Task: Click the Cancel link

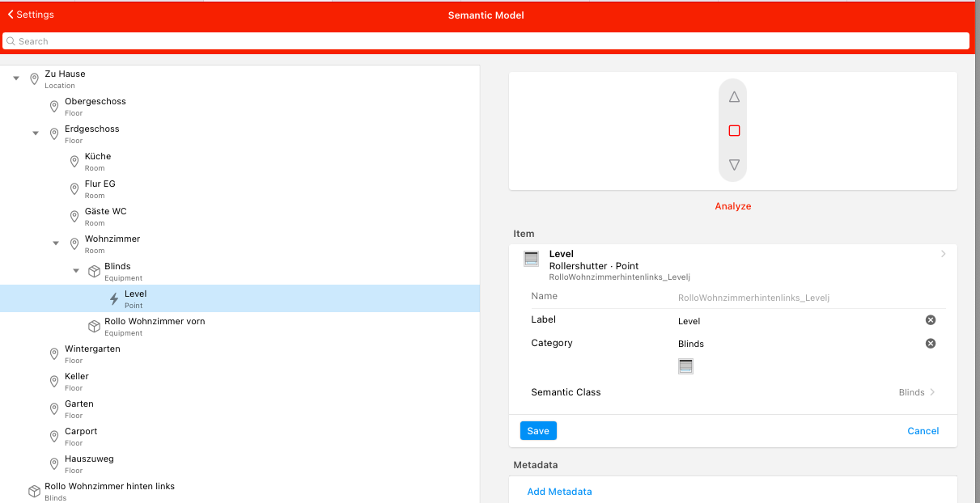Action: [x=923, y=431]
